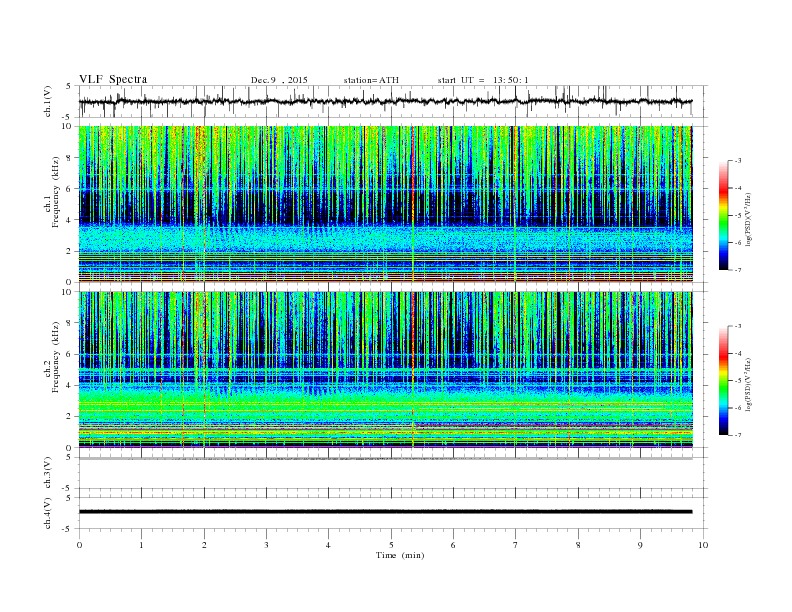Click the time axis tick label "5"

[391, 545]
